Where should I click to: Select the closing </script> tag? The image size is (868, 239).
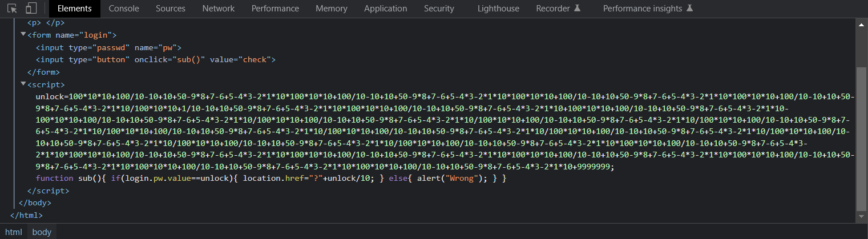[48, 191]
